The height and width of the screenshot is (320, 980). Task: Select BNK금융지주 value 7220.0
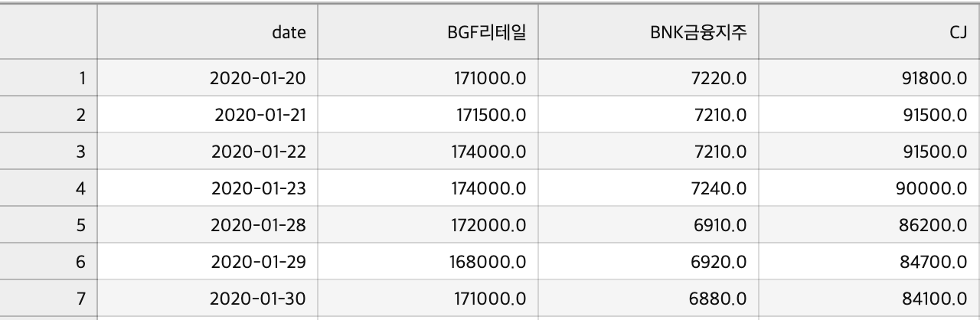pos(648,77)
